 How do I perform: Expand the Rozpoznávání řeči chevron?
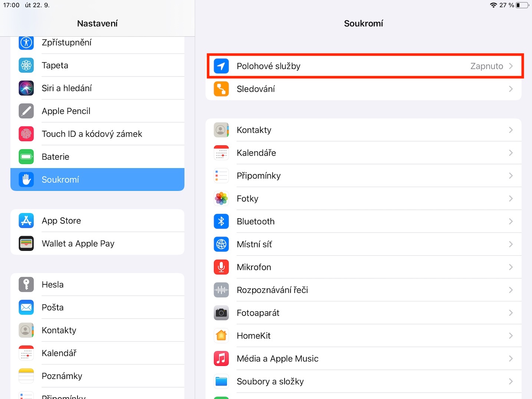point(511,290)
